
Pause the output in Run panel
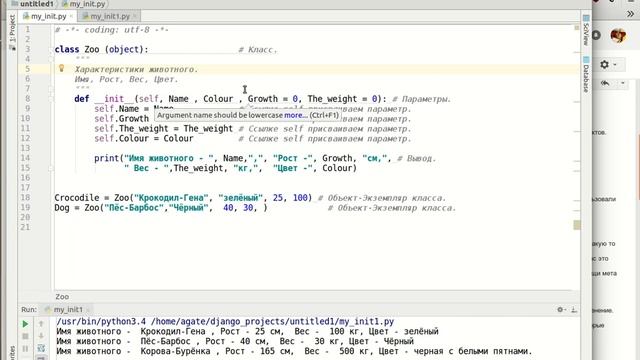(x=25, y=348)
